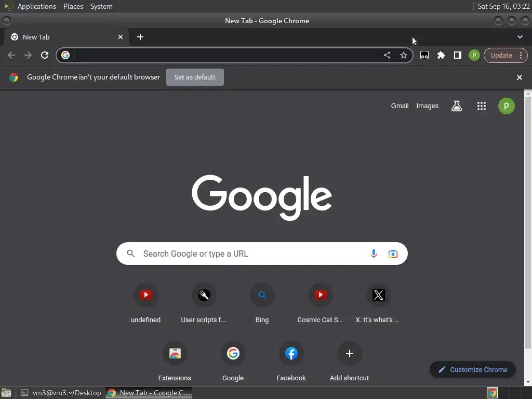532x399 pixels.
Task: Open Search Labs flask icon
Action: click(x=456, y=106)
